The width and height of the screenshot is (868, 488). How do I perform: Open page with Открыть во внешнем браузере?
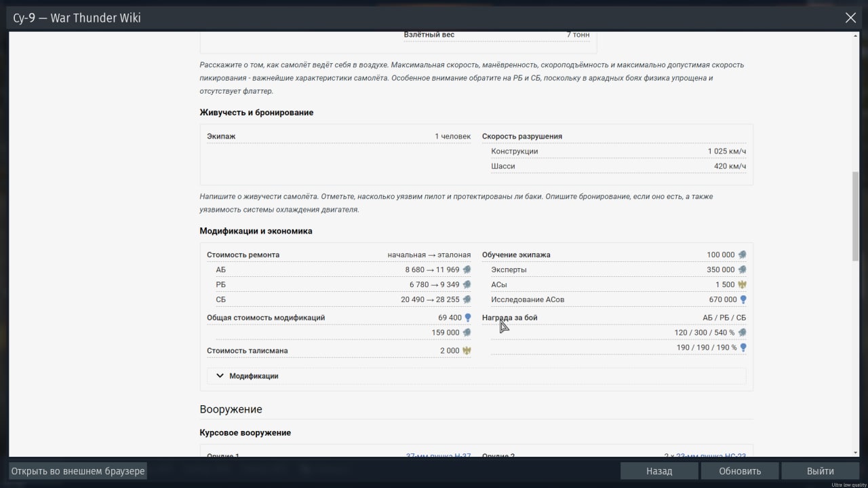click(x=77, y=471)
